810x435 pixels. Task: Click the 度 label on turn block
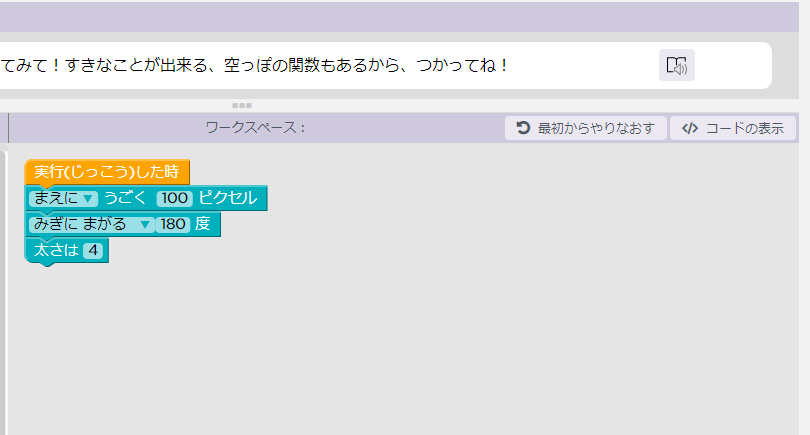click(x=202, y=224)
